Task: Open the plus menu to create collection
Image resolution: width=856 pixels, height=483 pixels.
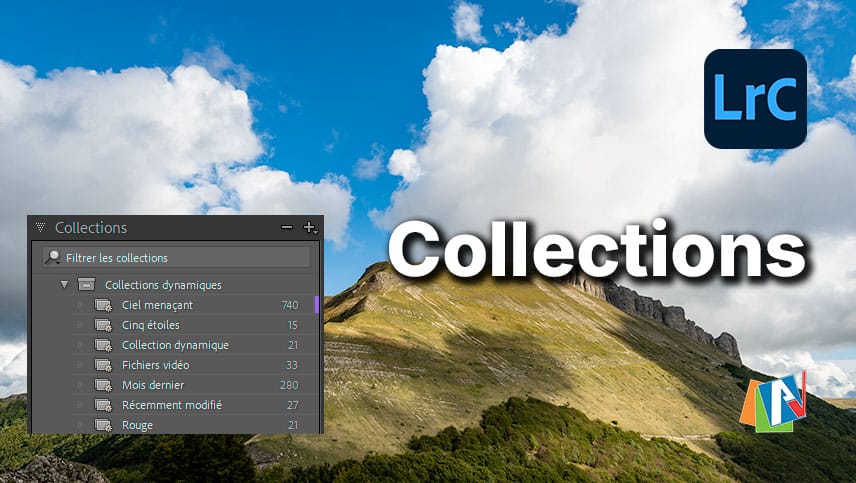Action: 310,227
